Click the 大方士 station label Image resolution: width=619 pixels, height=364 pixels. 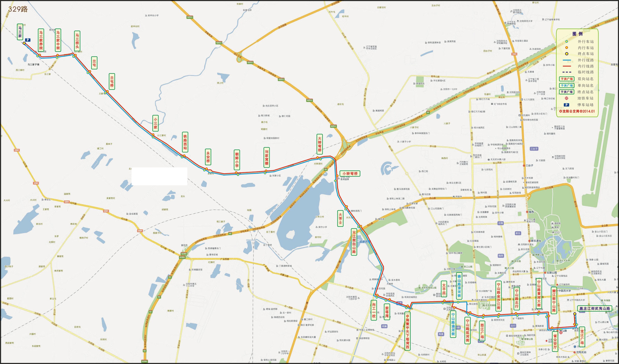pos(340,218)
